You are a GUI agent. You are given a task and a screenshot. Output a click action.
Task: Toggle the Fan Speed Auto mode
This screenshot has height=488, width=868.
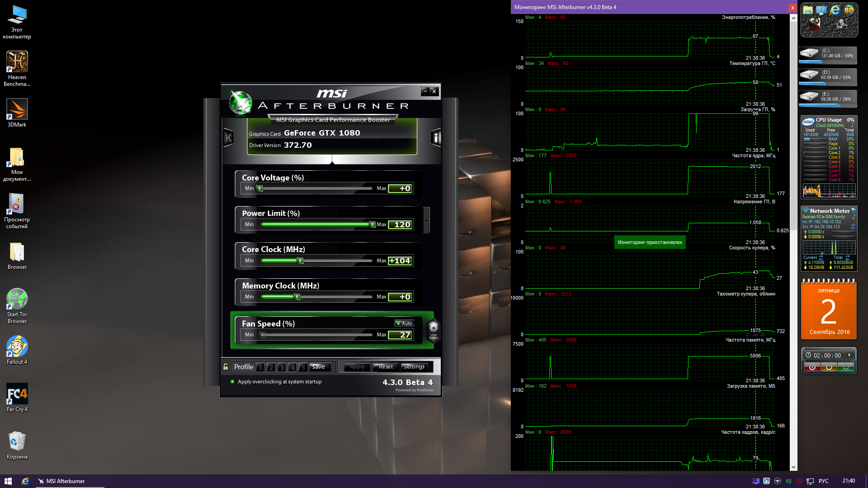tap(404, 324)
